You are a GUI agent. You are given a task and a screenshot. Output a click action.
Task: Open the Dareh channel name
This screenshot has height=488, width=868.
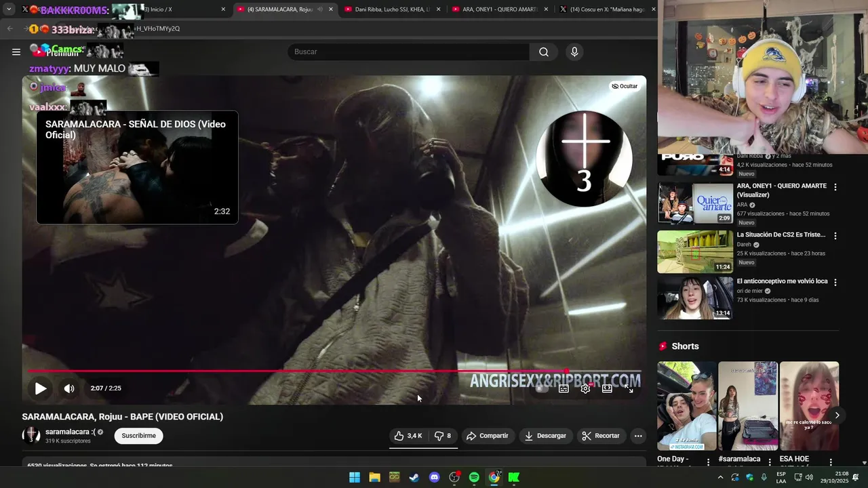[744, 245]
